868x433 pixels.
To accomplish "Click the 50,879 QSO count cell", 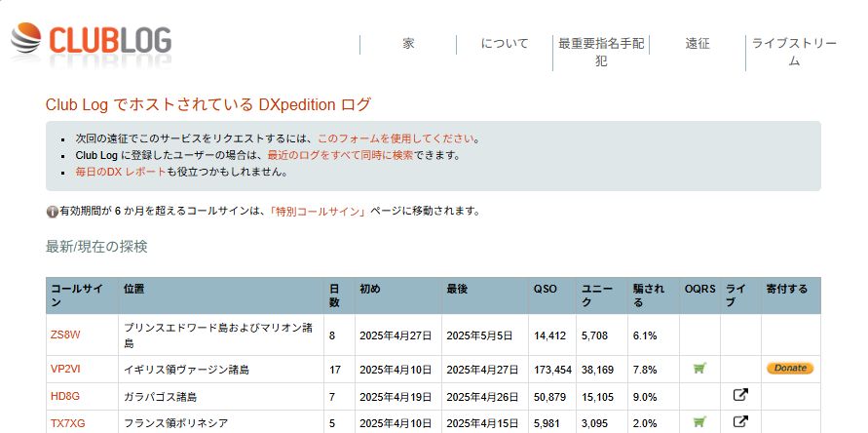I will 552,396.
